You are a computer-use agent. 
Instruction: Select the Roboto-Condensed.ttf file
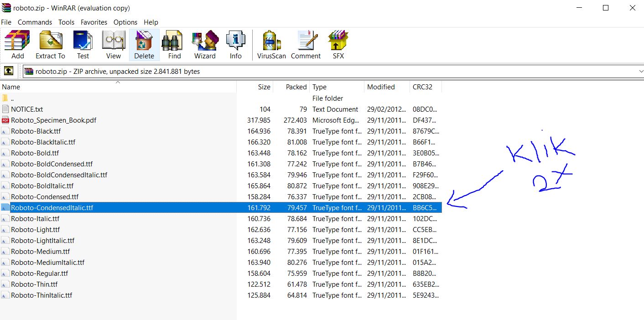coord(45,197)
